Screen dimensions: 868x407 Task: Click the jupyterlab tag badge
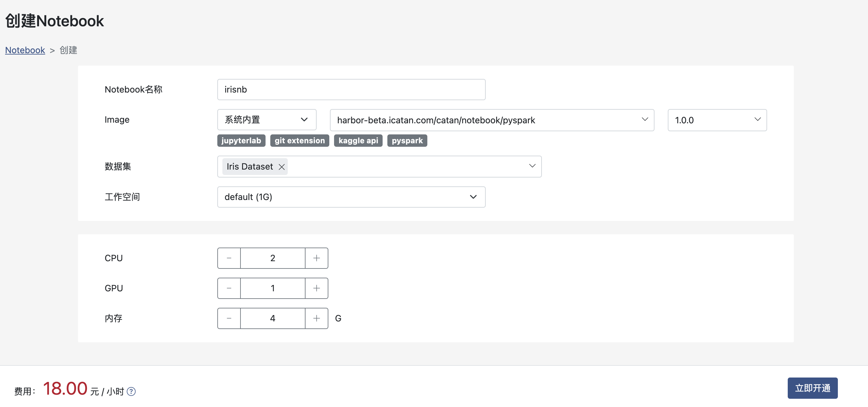[241, 141]
